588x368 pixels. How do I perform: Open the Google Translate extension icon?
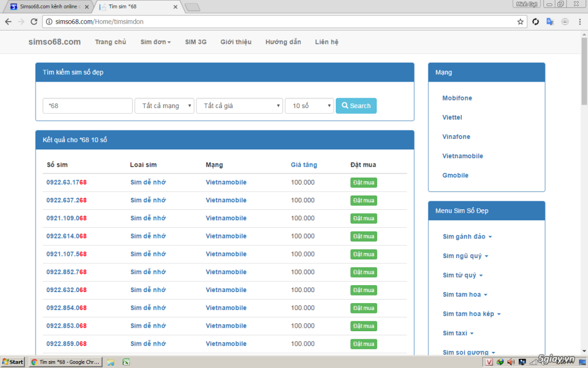tap(550, 21)
